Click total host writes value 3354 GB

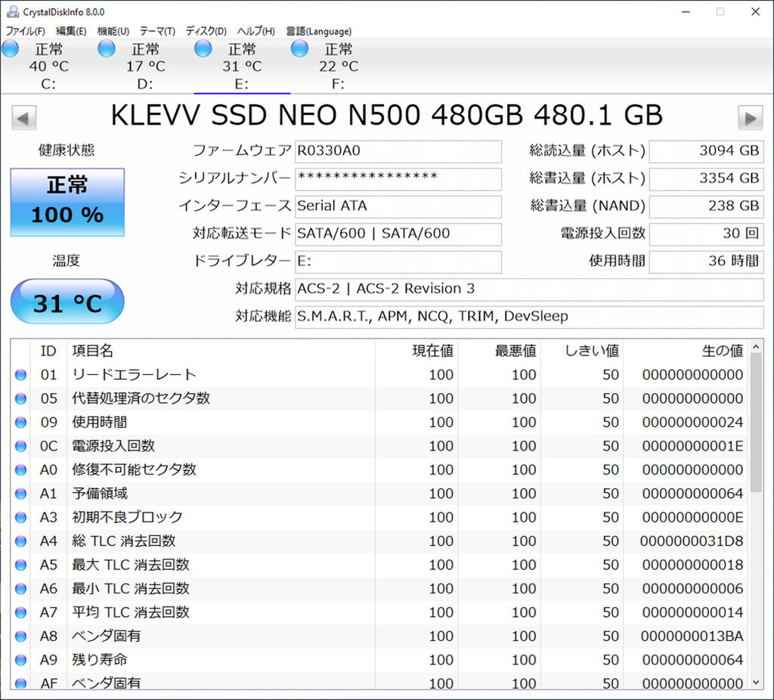point(707,179)
